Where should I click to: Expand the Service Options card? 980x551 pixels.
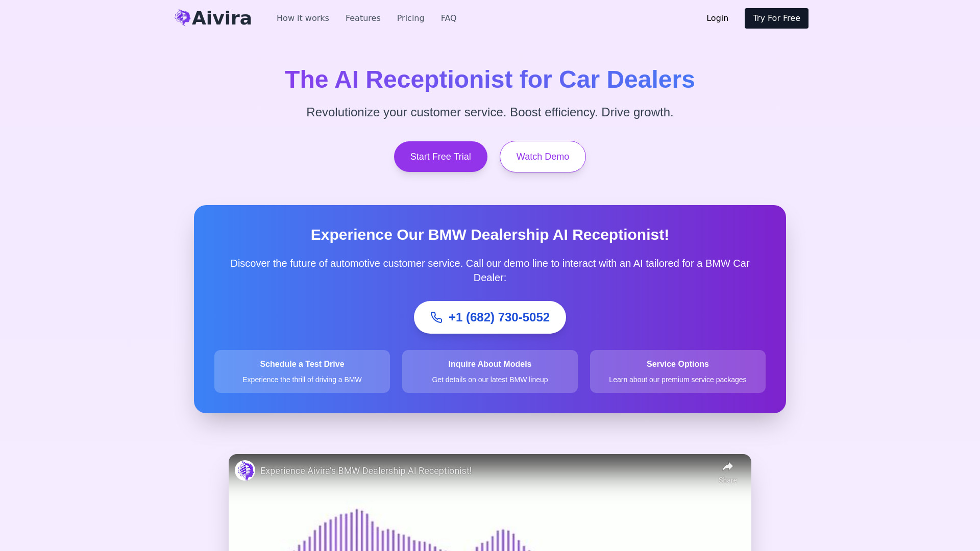tap(677, 371)
